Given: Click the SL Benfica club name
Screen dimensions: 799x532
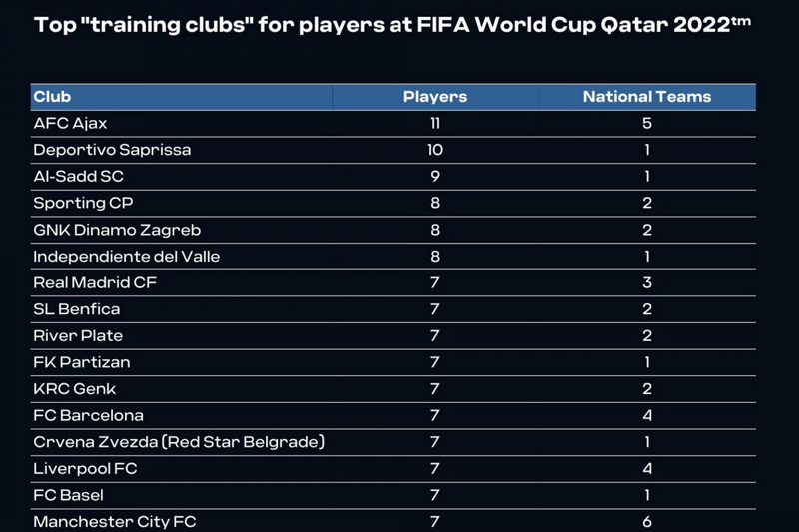Looking at the screenshot, I should coord(77,309).
